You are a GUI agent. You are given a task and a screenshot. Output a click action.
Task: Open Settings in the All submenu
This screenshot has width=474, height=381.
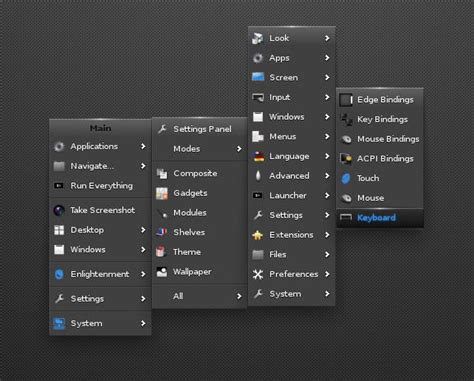pos(292,215)
